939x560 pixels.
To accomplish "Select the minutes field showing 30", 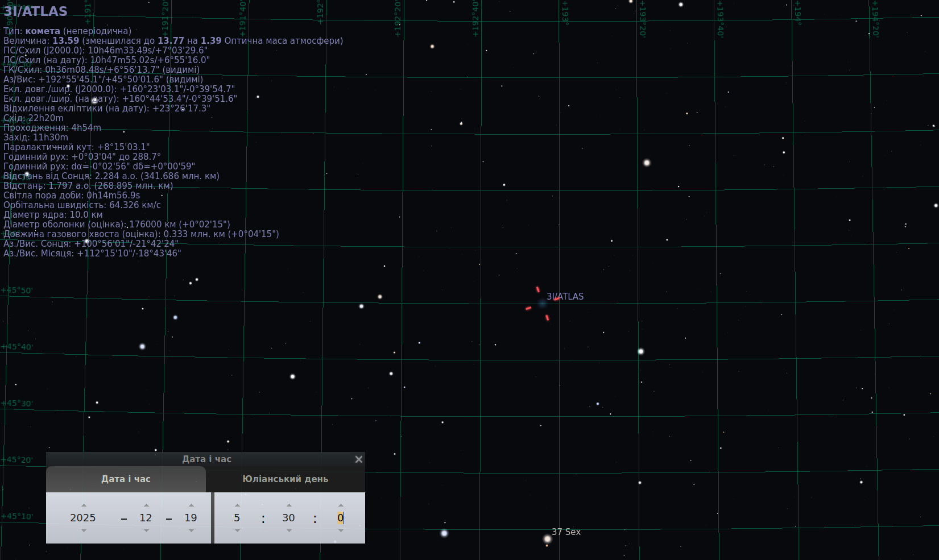I will pos(289,518).
